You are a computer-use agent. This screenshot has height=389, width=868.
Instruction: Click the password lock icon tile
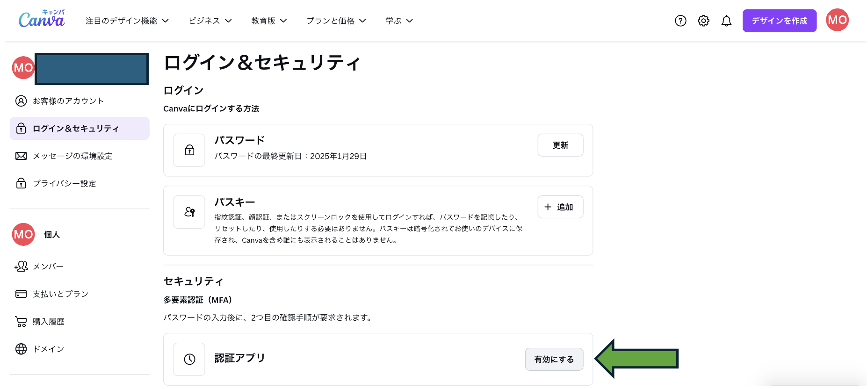pos(189,150)
